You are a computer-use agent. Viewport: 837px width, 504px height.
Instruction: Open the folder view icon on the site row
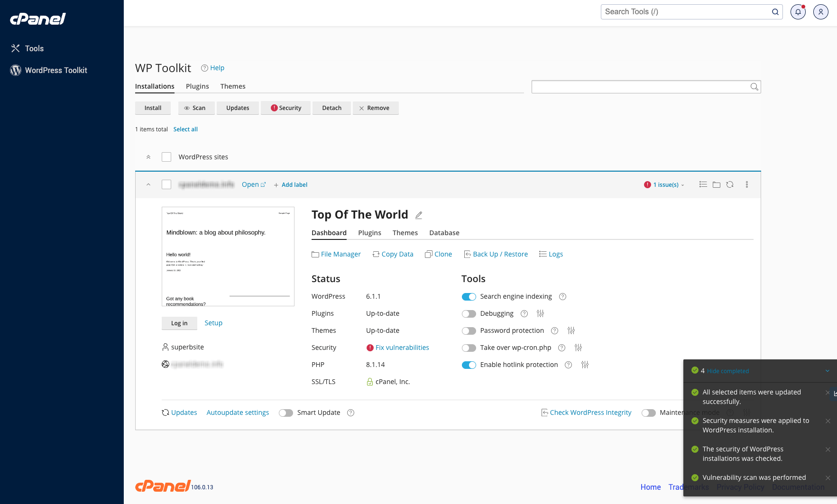coord(717,184)
